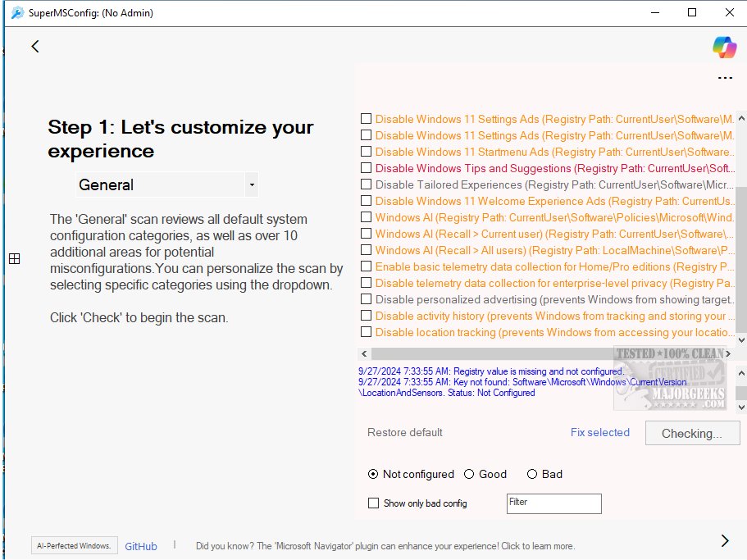This screenshot has width=747, height=560.
Task: Open the three-dot more options menu
Action: (725, 79)
